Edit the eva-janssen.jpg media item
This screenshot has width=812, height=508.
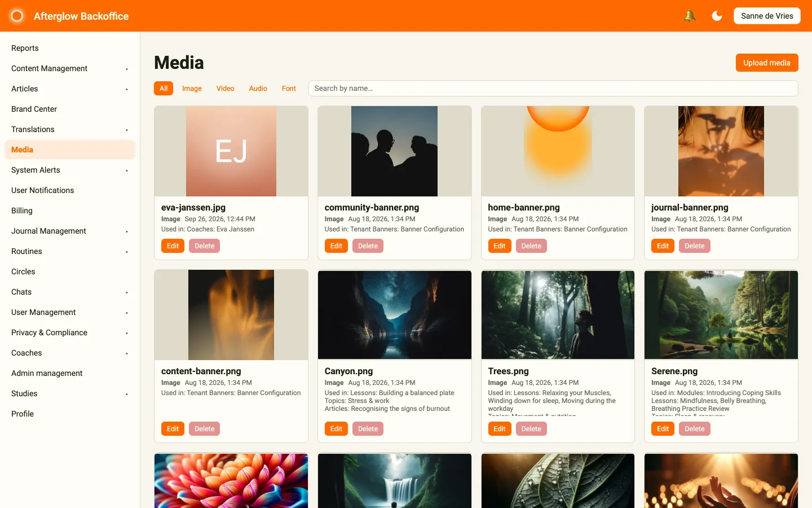click(x=173, y=246)
